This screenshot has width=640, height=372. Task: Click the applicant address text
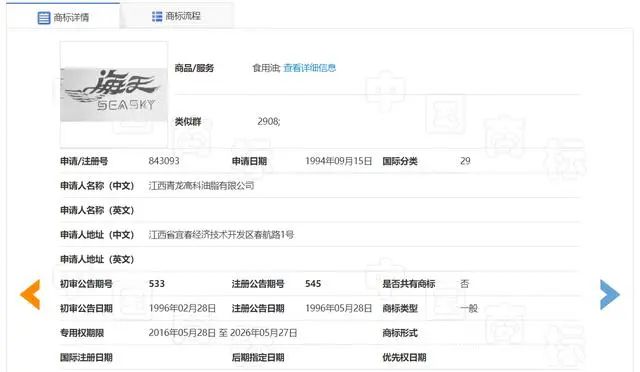point(221,235)
